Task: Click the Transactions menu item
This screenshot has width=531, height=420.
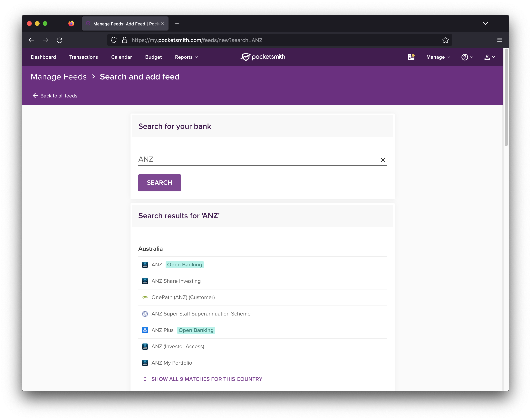Action: click(x=83, y=57)
